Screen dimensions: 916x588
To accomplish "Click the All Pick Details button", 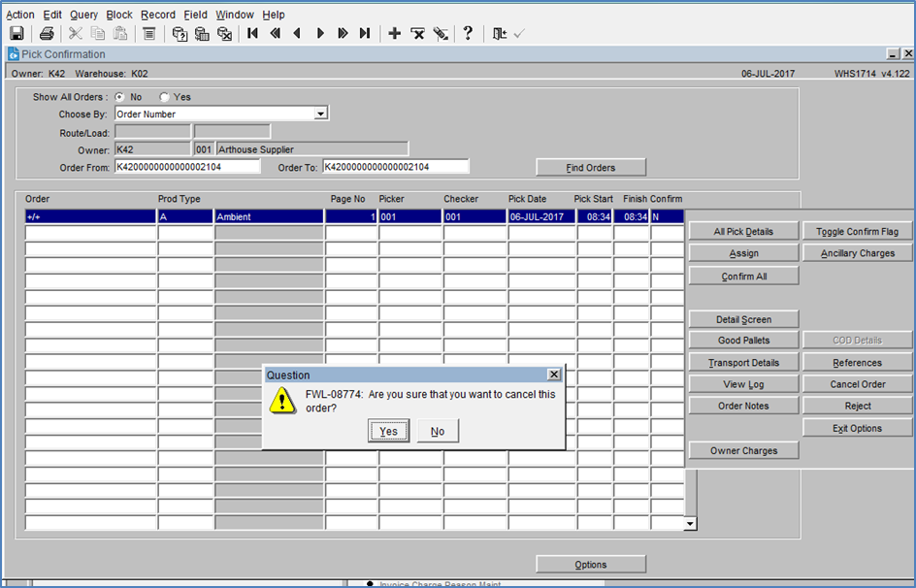I will pos(743,231).
